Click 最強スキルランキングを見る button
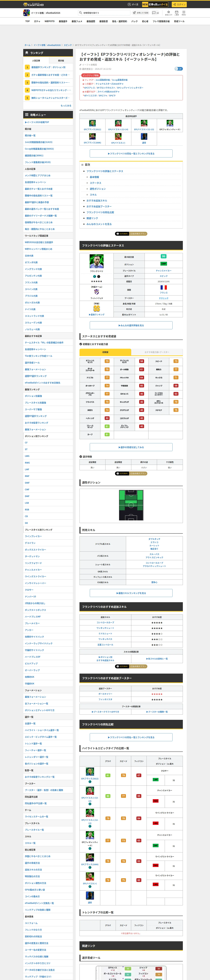This screenshot has width=210, height=980. [131, 593]
